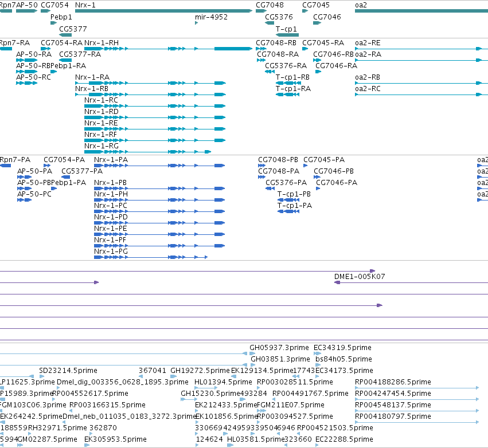Screen dimensions: 488x448
Task: Select the RP004188286.5prime EST label
Action: tap(393, 382)
